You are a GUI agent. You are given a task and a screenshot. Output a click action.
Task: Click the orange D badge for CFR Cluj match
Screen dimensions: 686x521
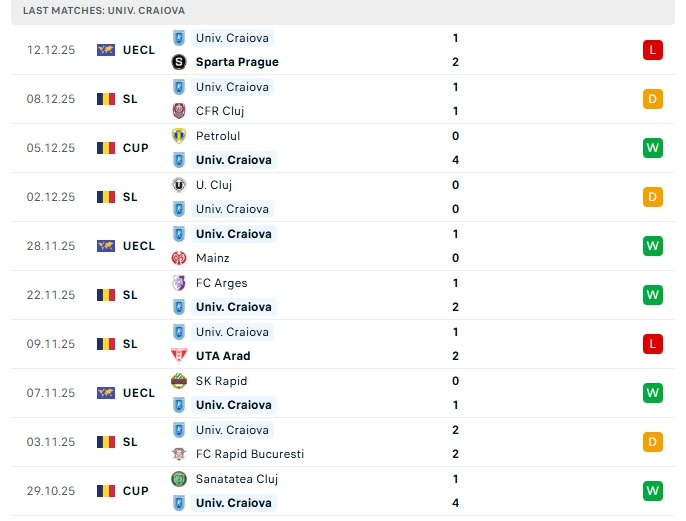pos(653,99)
